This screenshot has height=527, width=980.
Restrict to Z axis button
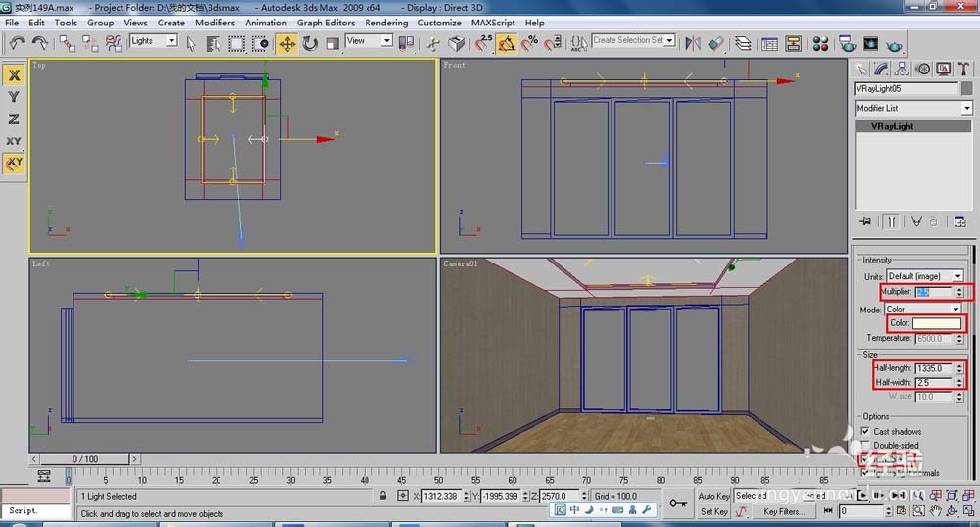coord(14,119)
